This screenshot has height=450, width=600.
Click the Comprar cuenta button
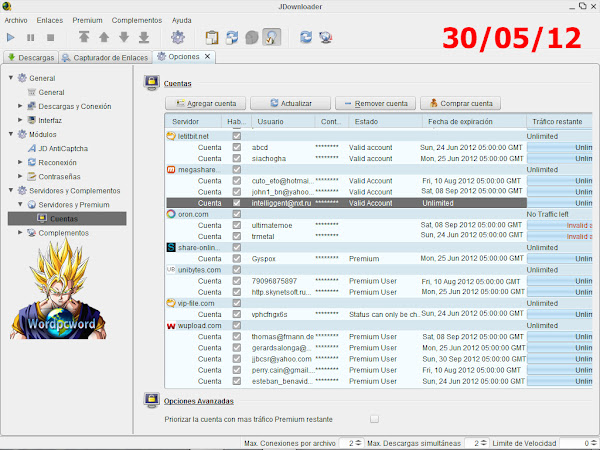(460, 103)
